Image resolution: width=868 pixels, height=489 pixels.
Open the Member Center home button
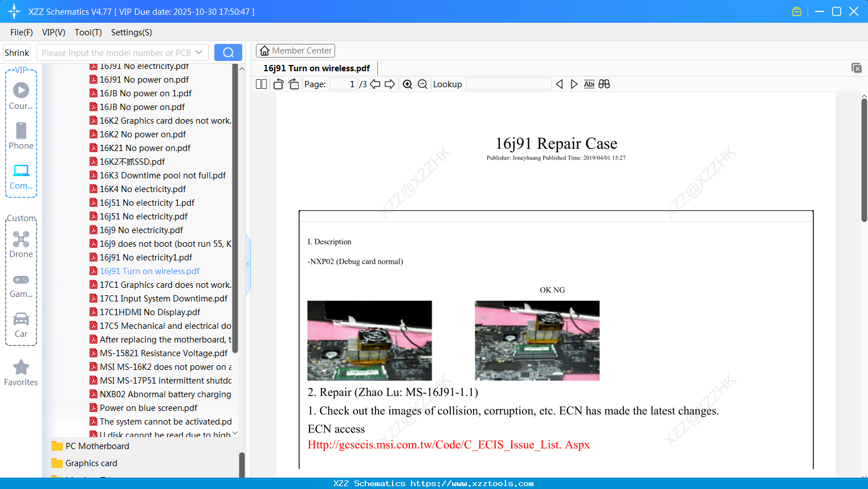point(295,51)
